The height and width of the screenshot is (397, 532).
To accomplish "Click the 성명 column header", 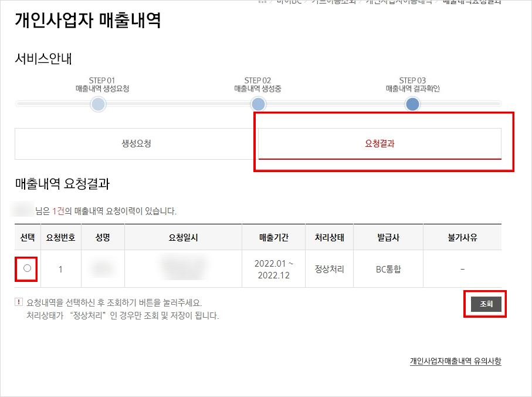I will point(103,237).
